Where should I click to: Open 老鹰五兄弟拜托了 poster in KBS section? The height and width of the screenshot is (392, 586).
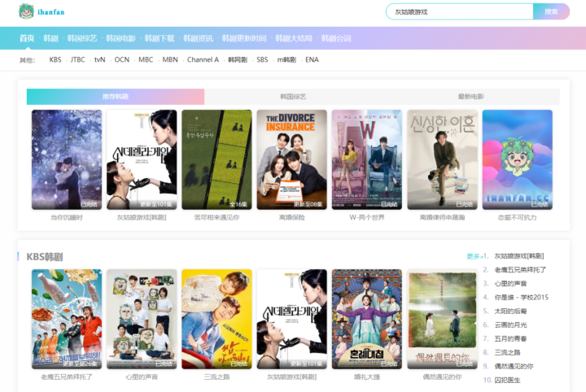pos(67,319)
